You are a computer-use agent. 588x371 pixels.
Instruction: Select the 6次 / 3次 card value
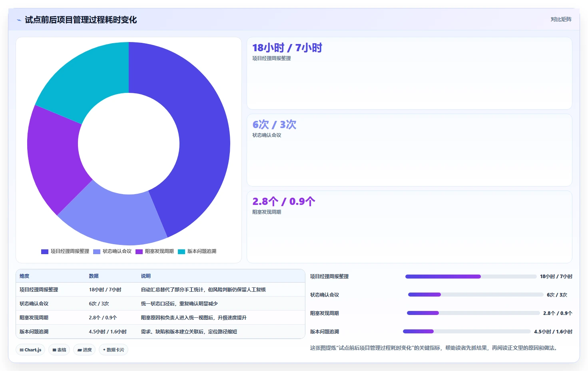(x=274, y=125)
